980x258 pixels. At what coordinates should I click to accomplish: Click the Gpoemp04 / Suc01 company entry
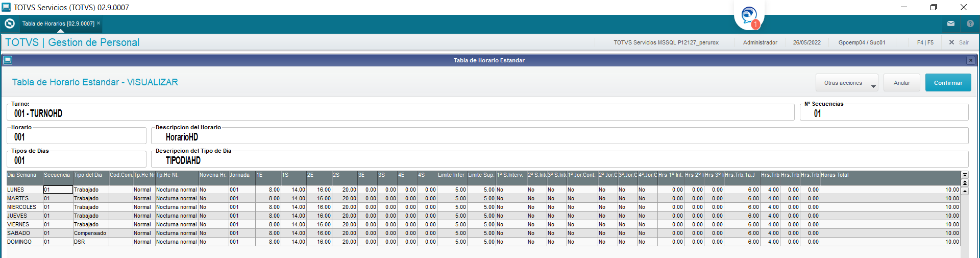pyautogui.click(x=862, y=42)
